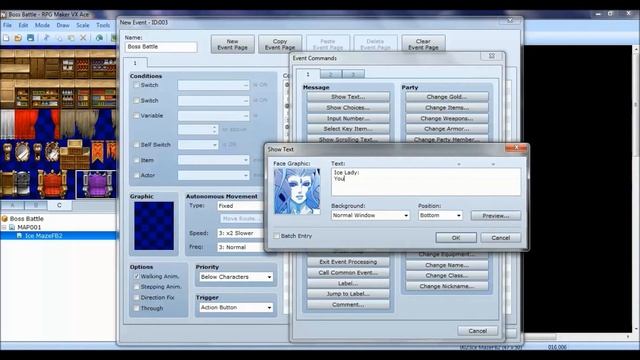Check the Through option
640x360 pixels.
coord(136,308)
